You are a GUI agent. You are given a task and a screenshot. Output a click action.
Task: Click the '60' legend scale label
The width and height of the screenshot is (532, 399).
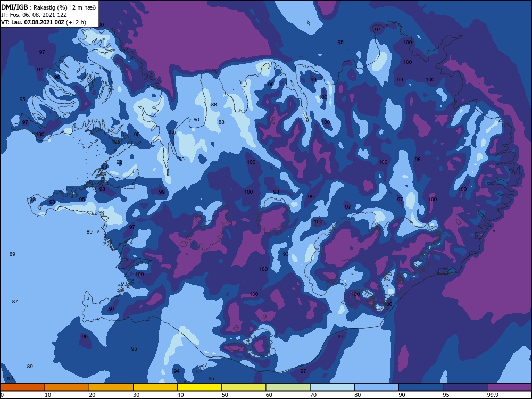click(x=269, y=395)
